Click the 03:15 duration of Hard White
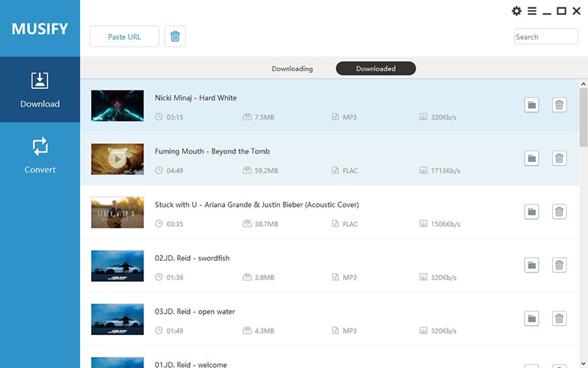Image resolution: width=588 pixels, height=368 pixels. point(175,118)
